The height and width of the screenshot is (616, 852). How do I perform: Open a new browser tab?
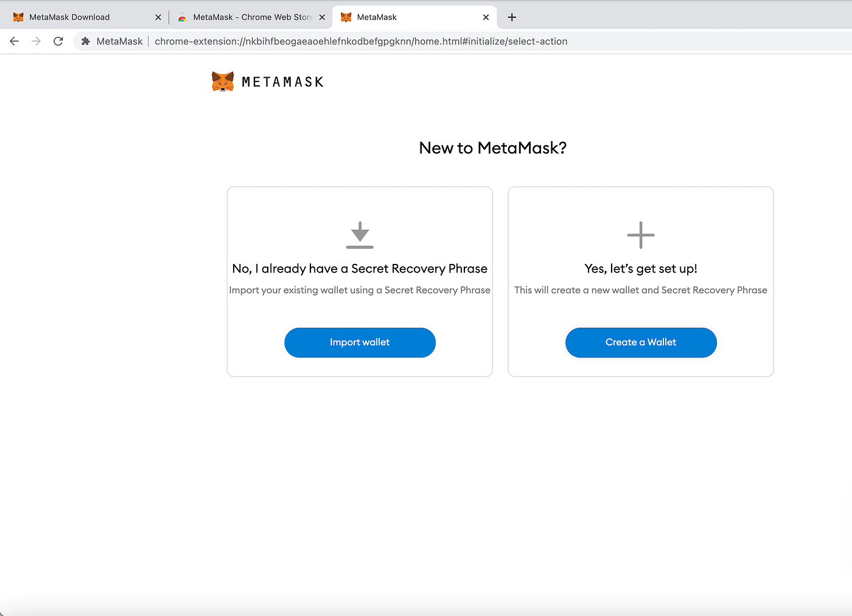(512, 17)
